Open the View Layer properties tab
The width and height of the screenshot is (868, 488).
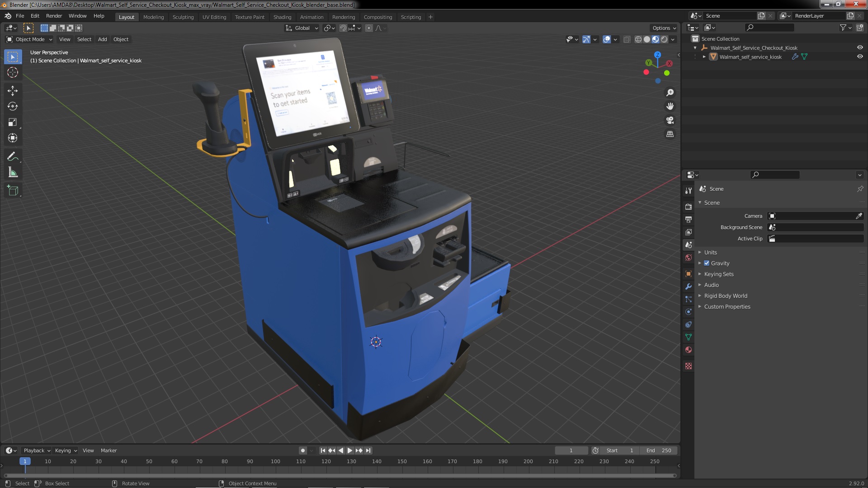(689, 232)
